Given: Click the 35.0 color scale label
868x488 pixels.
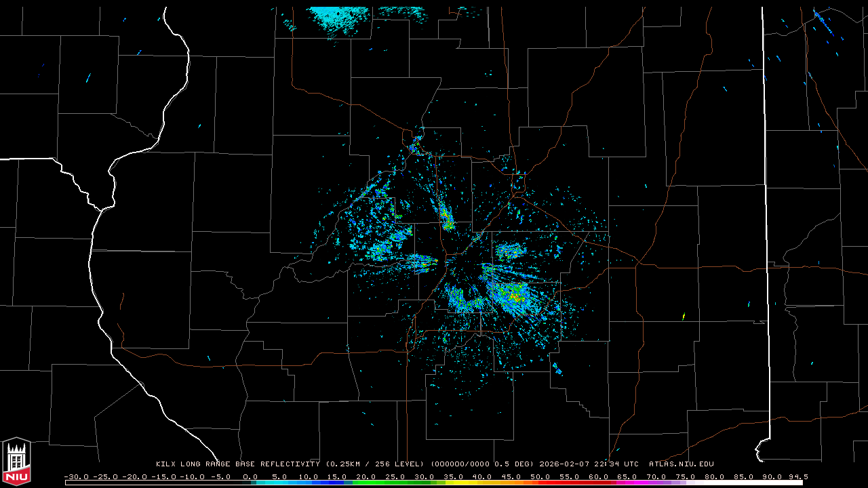Looking at the screenshot, I should coord(454,476).
